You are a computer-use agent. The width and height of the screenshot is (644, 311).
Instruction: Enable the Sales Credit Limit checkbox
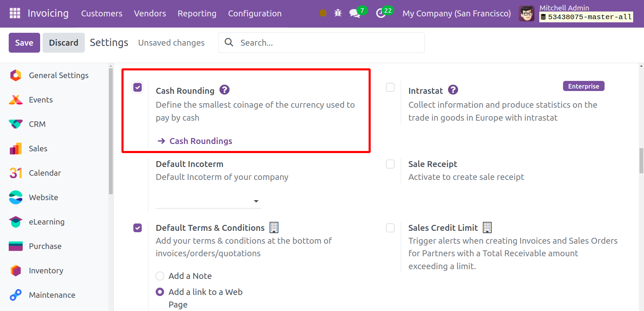point(390,228)
